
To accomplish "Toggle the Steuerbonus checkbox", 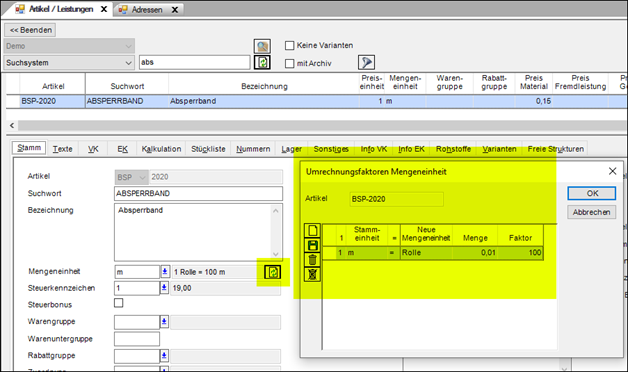I will [x=119, y=303].
